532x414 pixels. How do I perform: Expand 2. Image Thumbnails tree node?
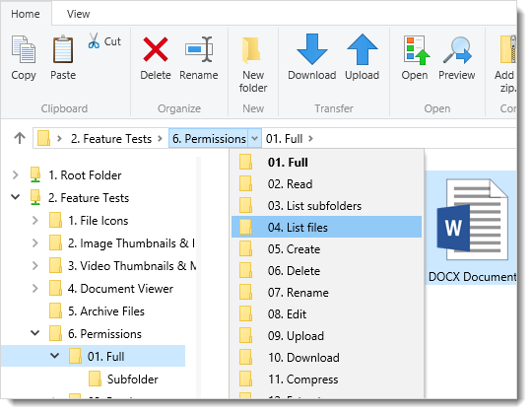coord(34,242)
